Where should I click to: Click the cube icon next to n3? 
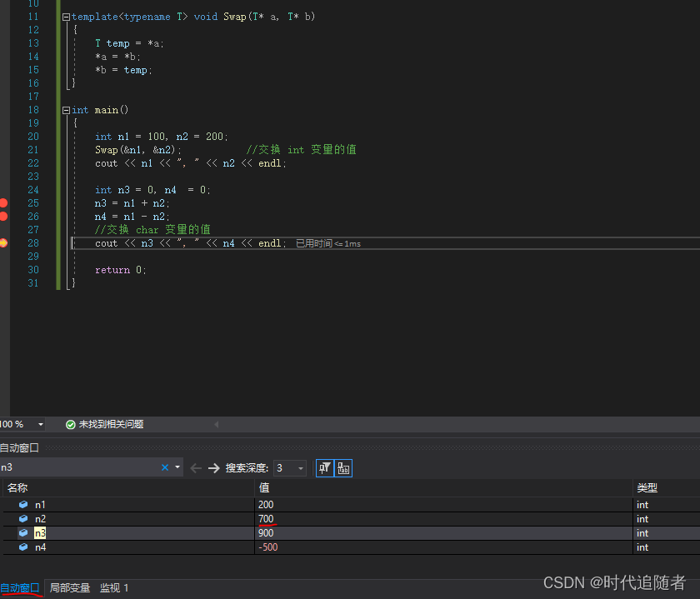(x=23, y=533)
